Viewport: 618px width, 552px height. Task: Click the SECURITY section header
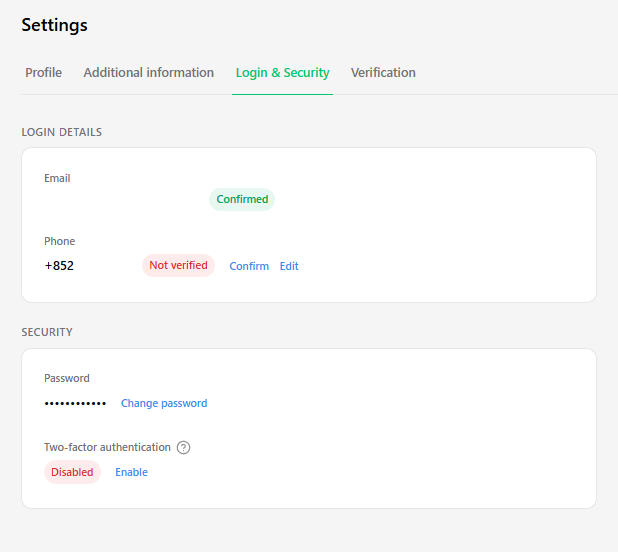(47, 332)
